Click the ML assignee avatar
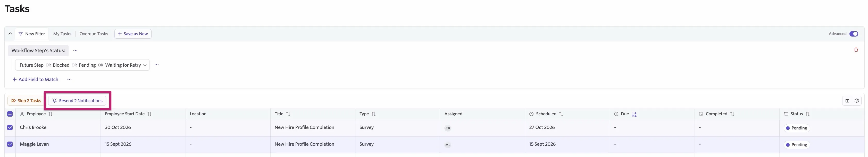Viewport: 868px width, 157px height. pyautogui.click(x=447, y=145)
